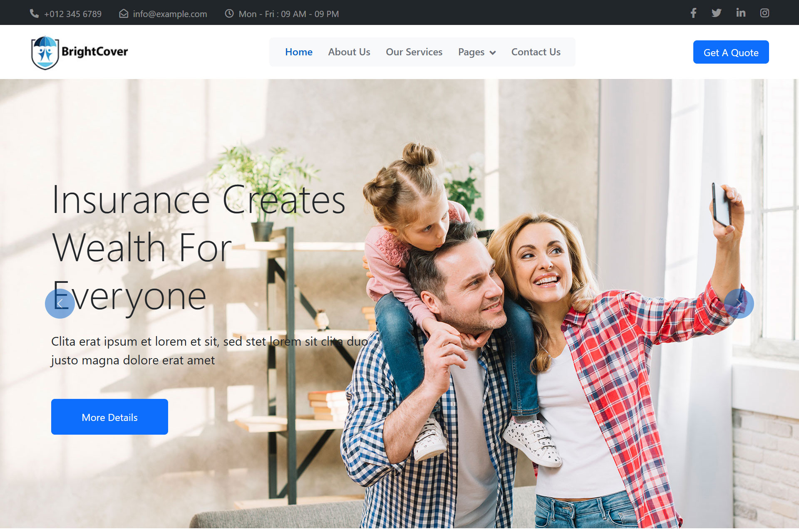Click the +012 345 6789 phone number
The height and width of the screenshot is (532, 799).
[x=73, y=14]
